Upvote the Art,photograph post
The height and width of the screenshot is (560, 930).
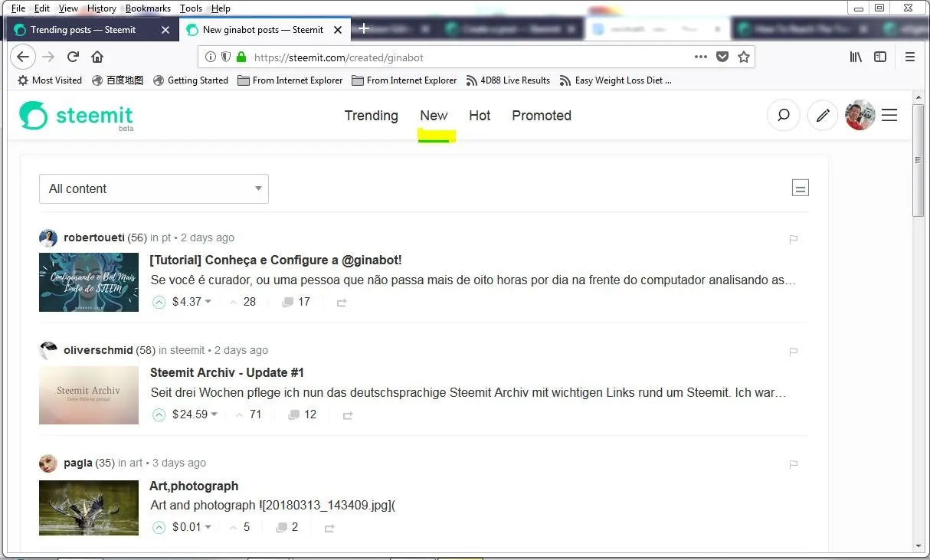pos(159,527)
